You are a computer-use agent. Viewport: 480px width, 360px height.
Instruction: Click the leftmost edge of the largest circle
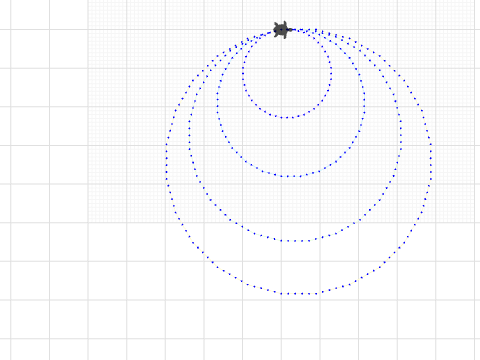(x=166, y=162)
